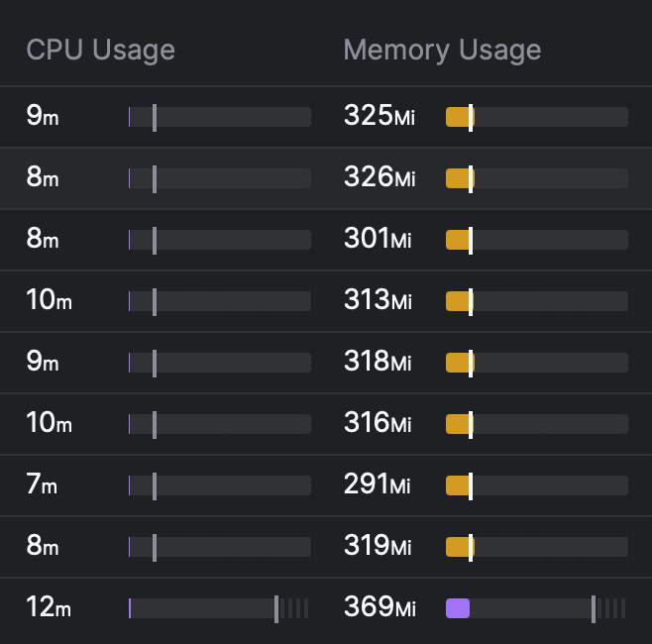Click the CPU Usage column header
Screen dimensions: 652x644
click(100, 50)
